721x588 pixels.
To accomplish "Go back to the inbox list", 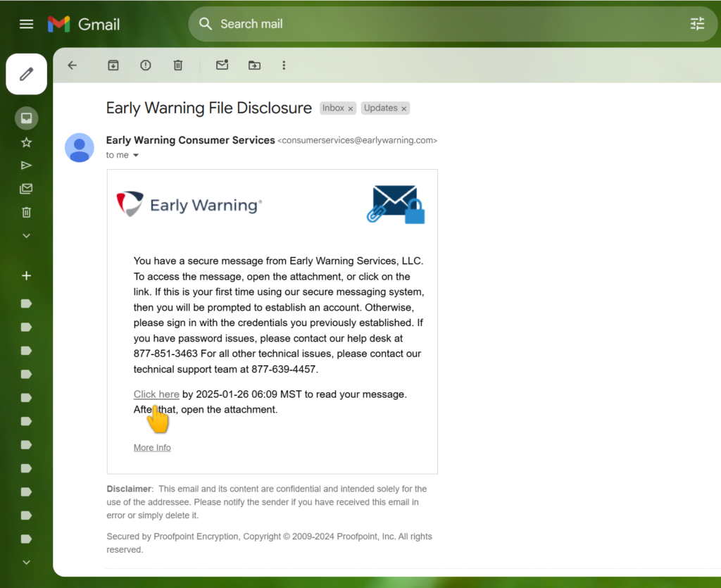I will (73, 65).
